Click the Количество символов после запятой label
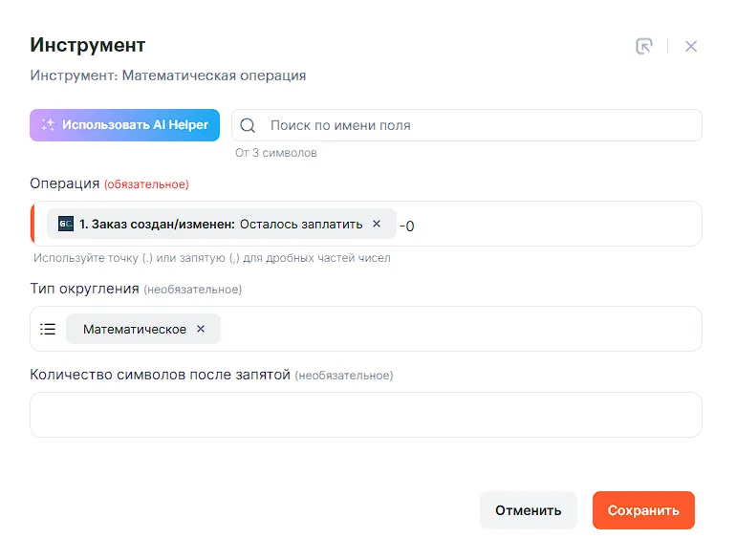Image resolution: width=736 pixels, height=560 pixels. click(x=160, y=375)
